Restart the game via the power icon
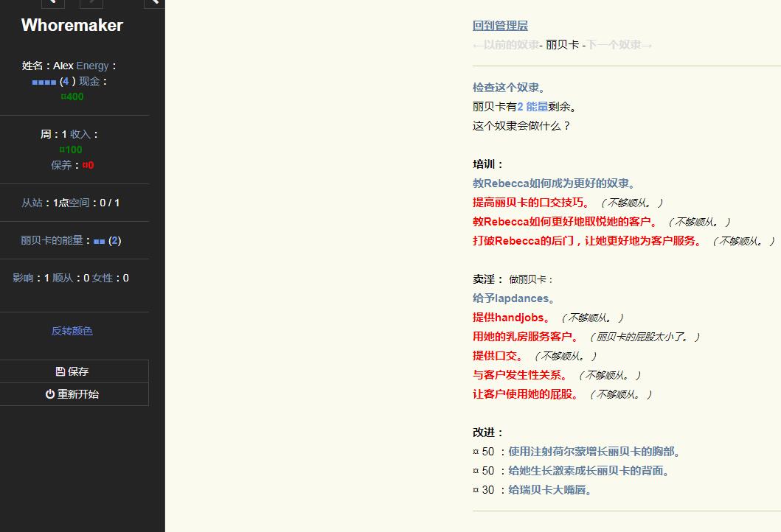Viewport: 781px width, 532px height. tap(74, 394)
